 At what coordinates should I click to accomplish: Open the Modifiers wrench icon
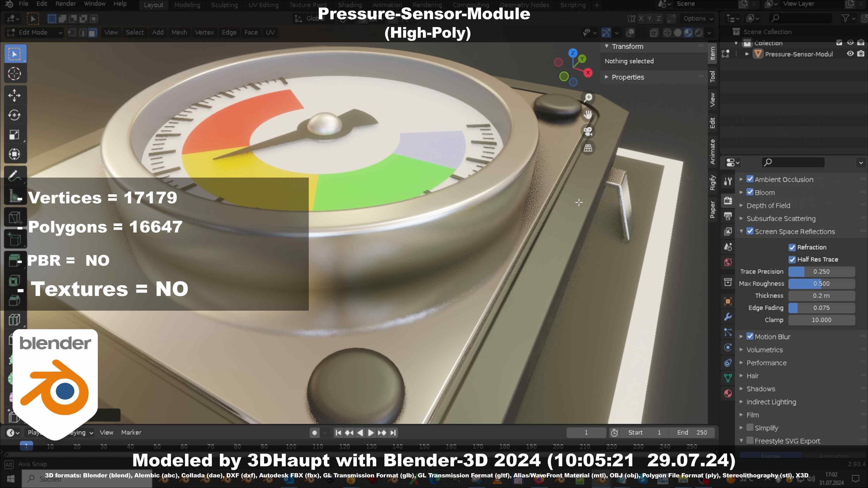click(x=728, y=317)
